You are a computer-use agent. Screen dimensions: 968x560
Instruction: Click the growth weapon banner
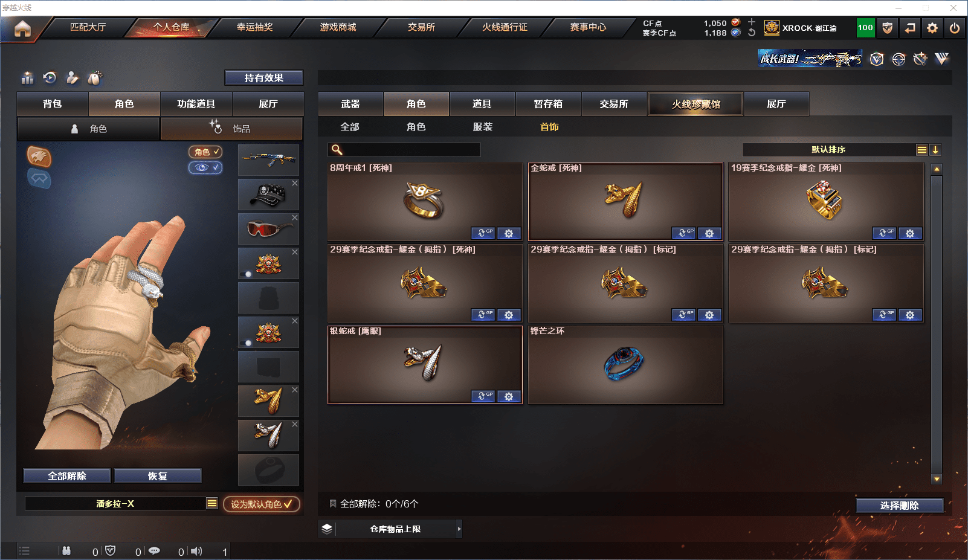click(810, 59)
